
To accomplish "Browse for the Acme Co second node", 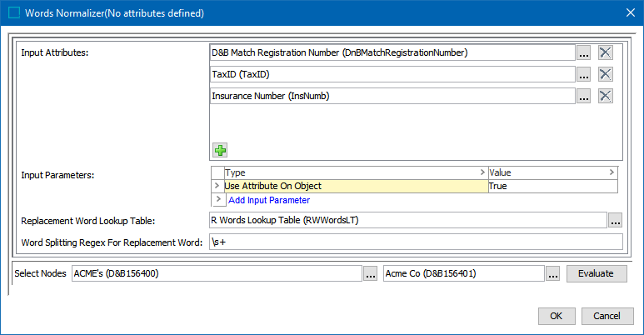I will pos(553,273).
